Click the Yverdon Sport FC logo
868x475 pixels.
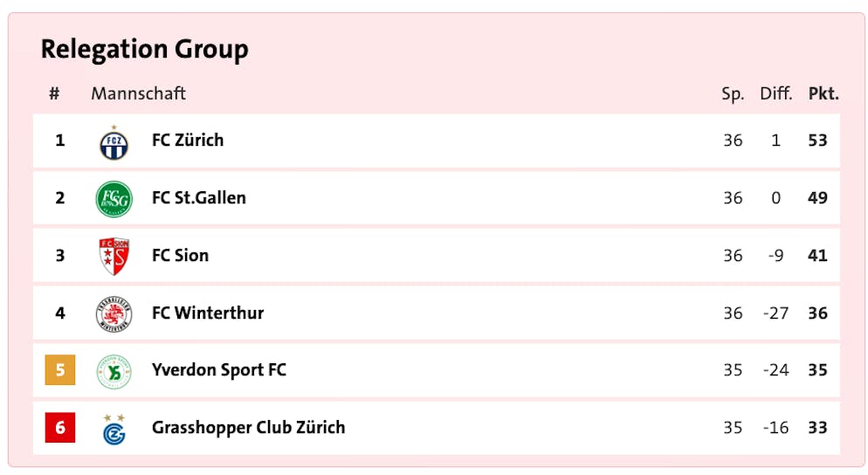pyautogui.click(x=114, y=371)
